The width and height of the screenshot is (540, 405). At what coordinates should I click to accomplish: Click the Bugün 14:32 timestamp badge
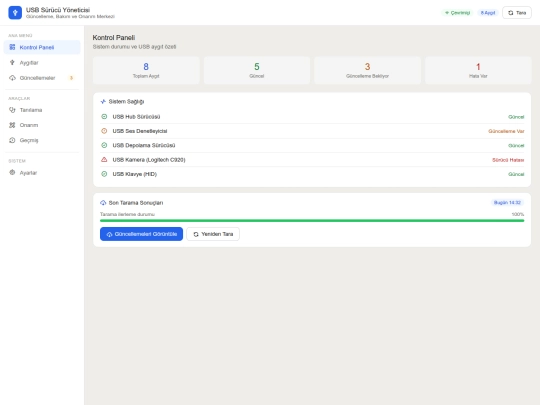tap(507, 202)
